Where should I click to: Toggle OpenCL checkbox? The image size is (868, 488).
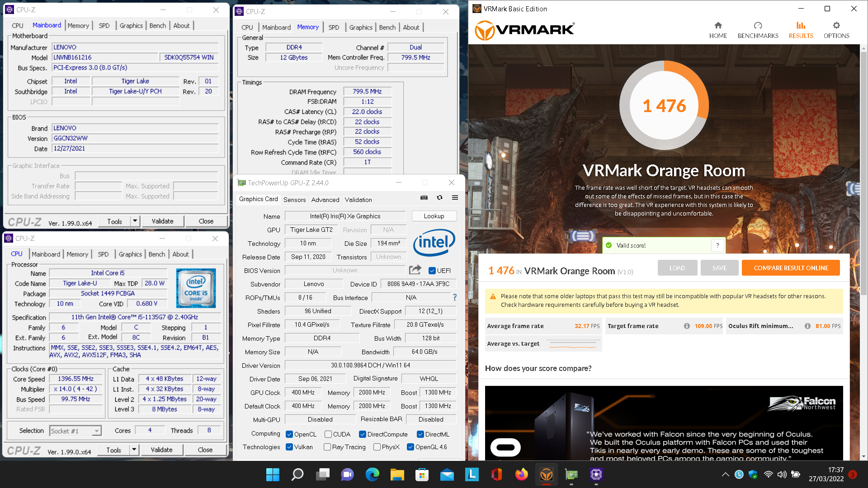tap(289, 434)
